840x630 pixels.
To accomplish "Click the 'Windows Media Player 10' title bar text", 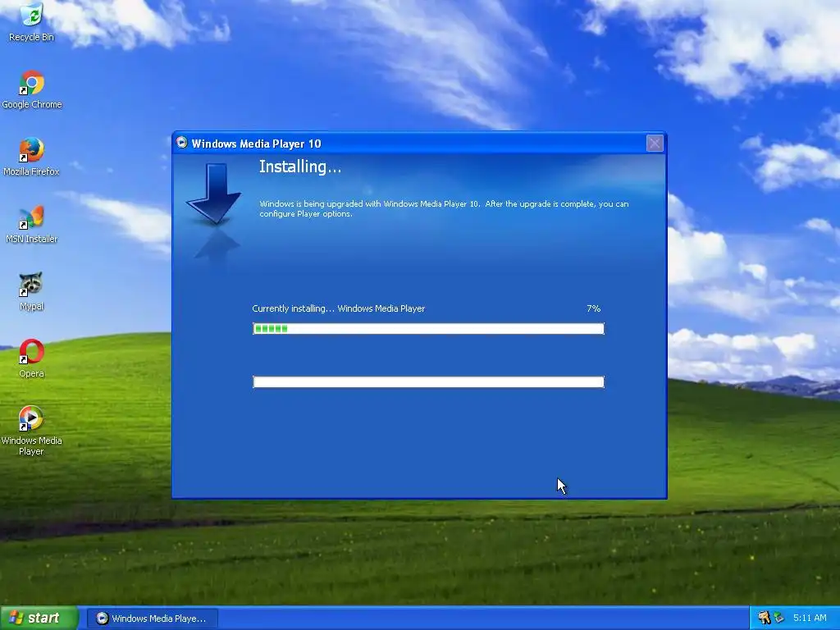I will 256,144.
